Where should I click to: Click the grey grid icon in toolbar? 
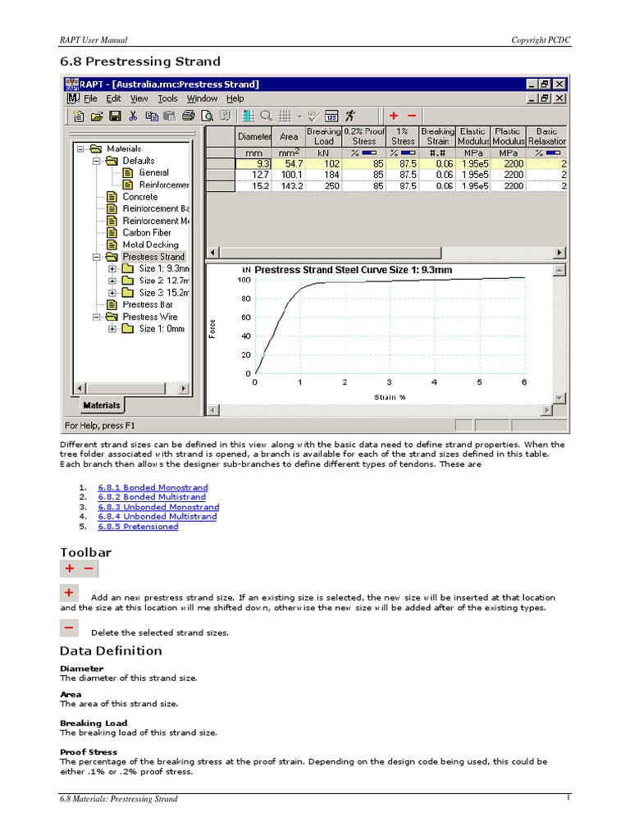pos(285,116)
